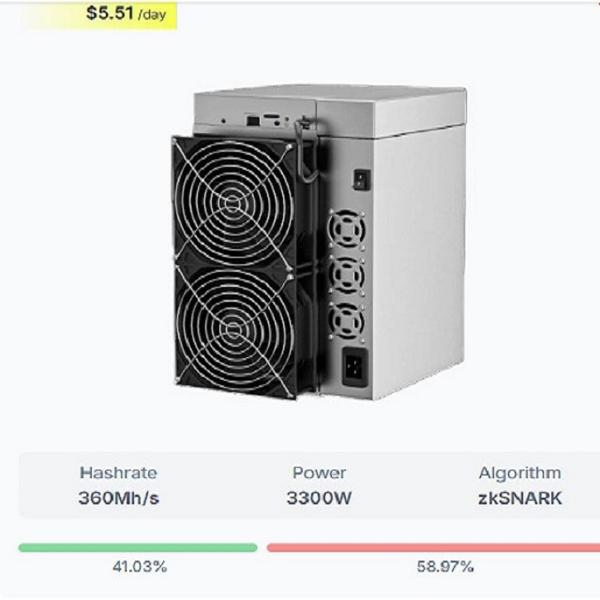Open the zkSNARK algorithm link
The height and width of the screenshot is (600, 600).
pyautogui.click(x=519, y=497)
